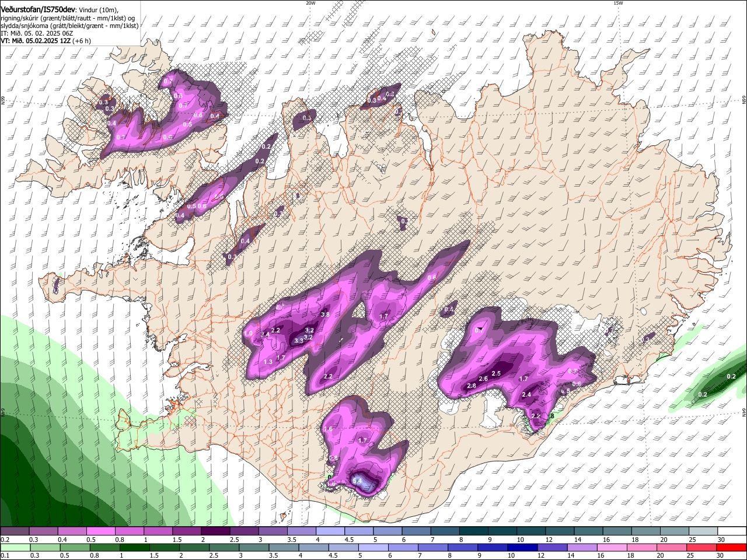Viewport: 747px width, 560px height.
Task: Click the '2.5' value in the southeast area
Action: pyautogui.click(x=497, y=373)
